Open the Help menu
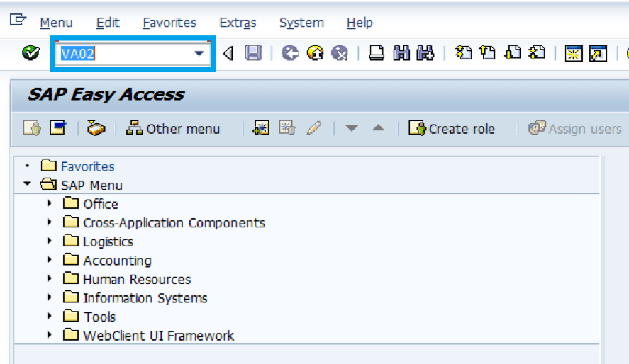 pyautogui.click(x=360, y=23)
